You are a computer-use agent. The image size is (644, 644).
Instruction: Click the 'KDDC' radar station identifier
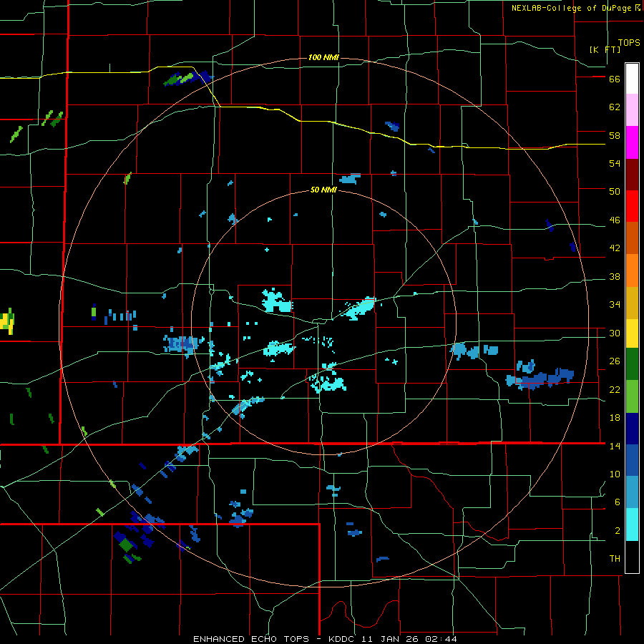(343, 639)
